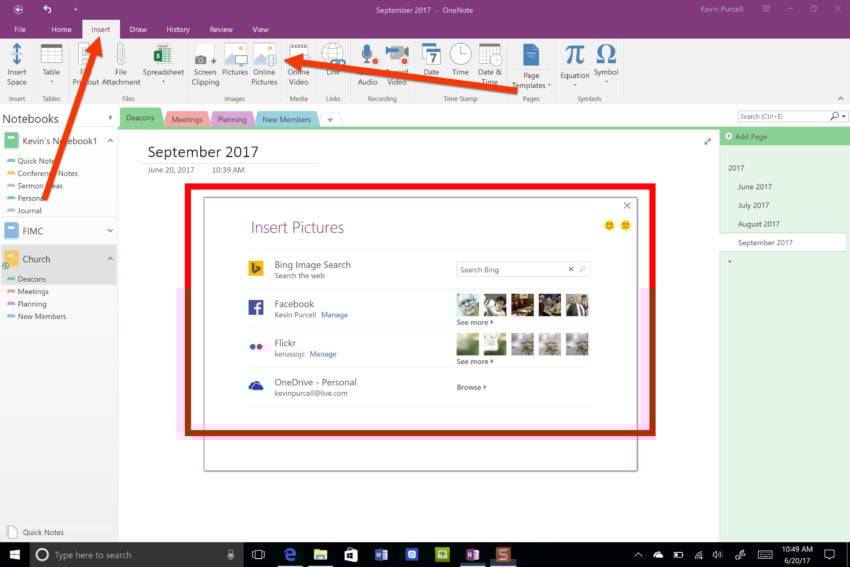The width and height of the screenshot is (850, 567).
Task: Open File Explorer from the taskbar
Action: tap(320, 555)
